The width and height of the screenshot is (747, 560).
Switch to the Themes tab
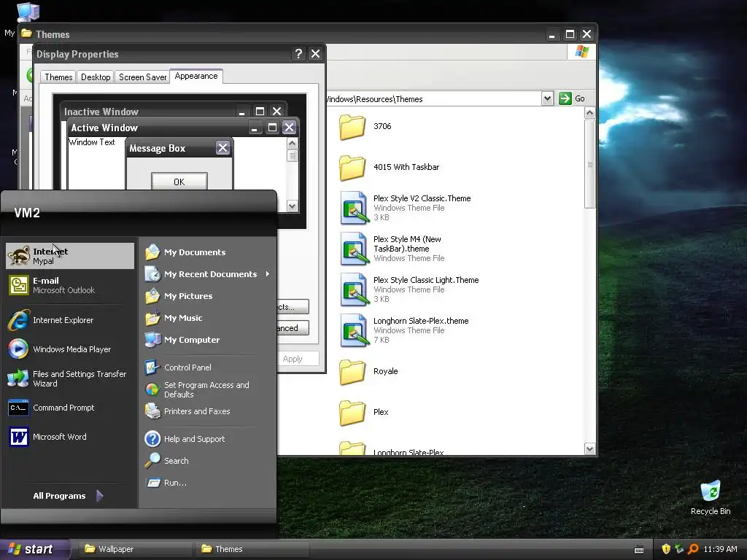click(x=58, y=77)
